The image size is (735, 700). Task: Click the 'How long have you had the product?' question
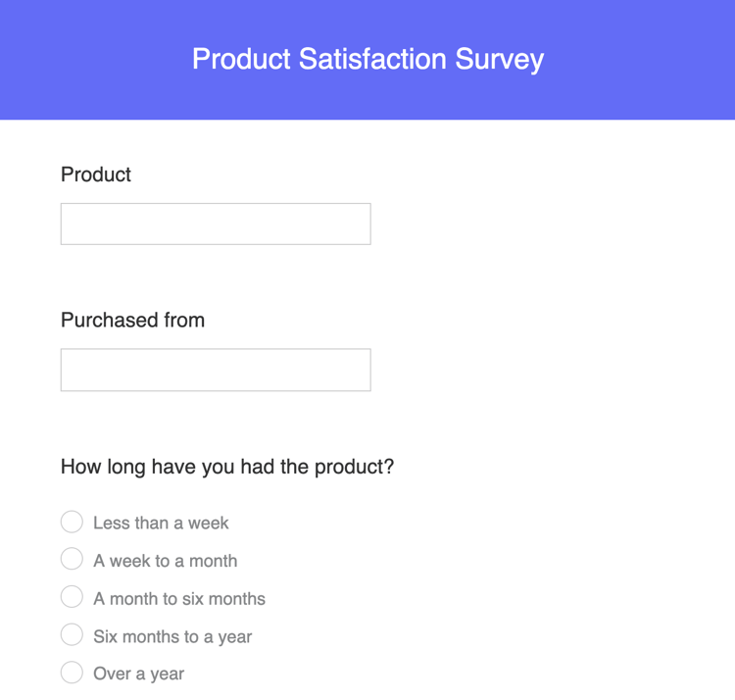(x=227, y=467)
